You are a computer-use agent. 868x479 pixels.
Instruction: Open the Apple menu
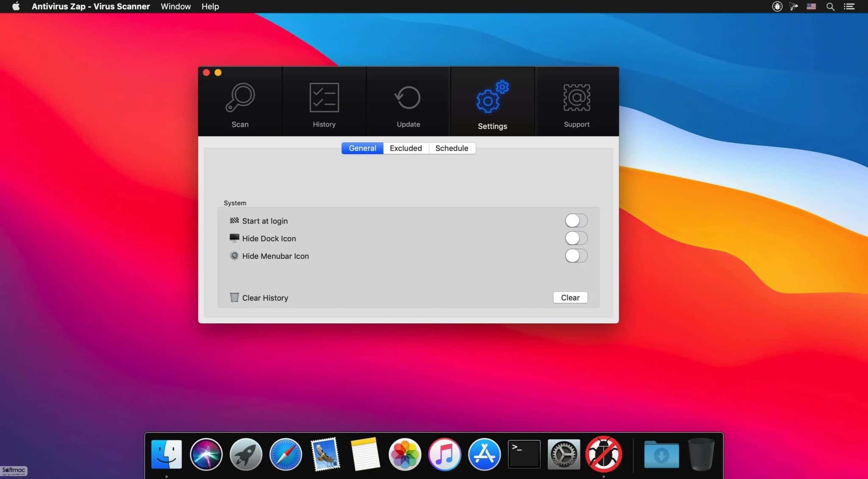16,6
